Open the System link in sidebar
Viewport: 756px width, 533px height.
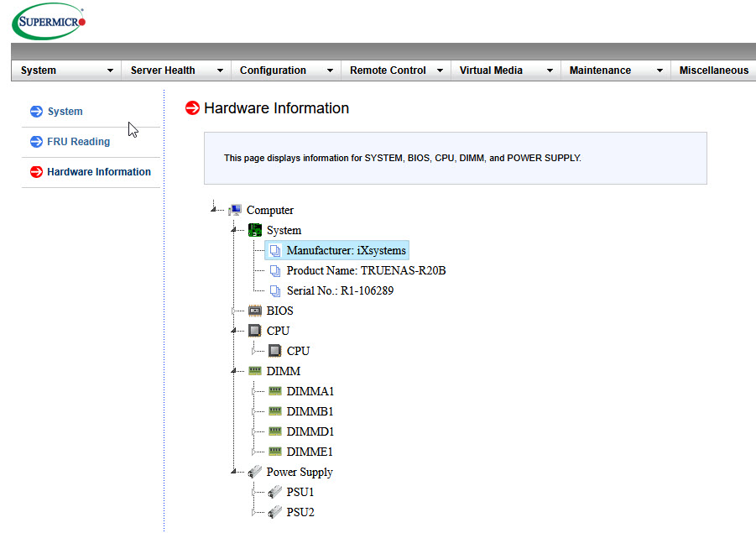pyautogui.click(x=65, y=112)
